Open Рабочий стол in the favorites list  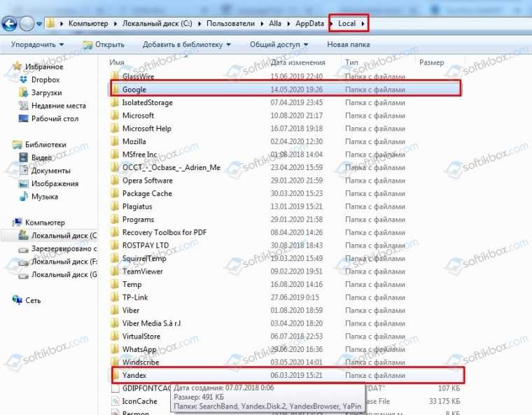[x=55, y=119]
